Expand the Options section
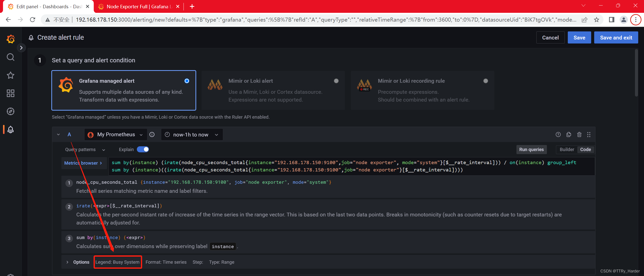 [x=67, y=262]
